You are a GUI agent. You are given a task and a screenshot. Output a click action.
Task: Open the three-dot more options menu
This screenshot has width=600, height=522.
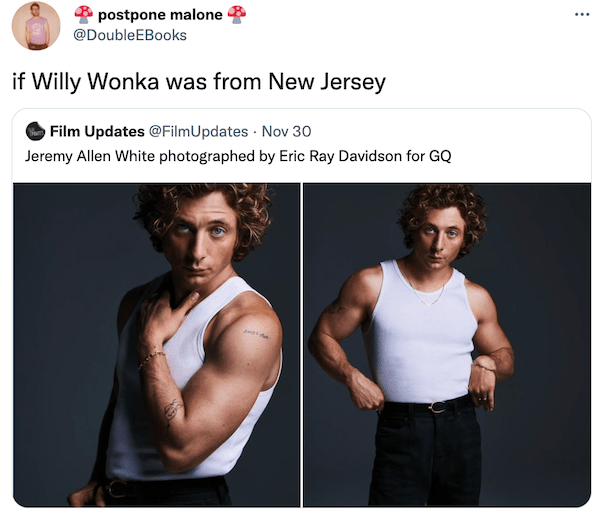click(x=582, y=15)
